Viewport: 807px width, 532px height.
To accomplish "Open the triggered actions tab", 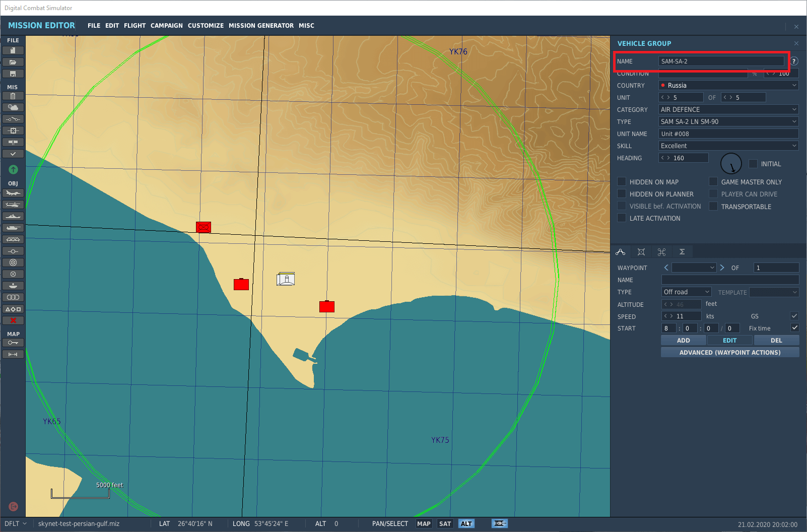I will pyautogui.click(x=641, y=252).
